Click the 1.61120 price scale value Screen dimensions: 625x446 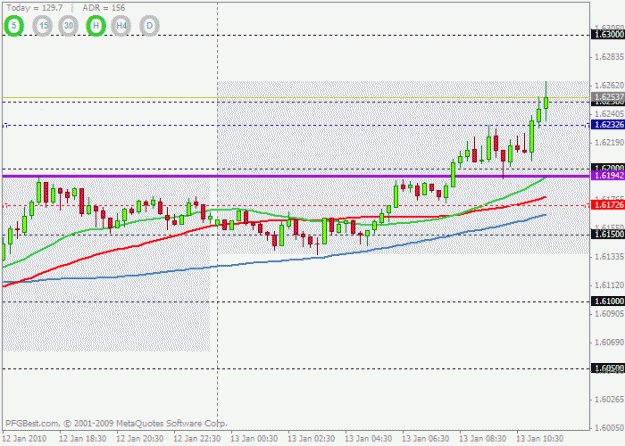(x=609, y=285)
